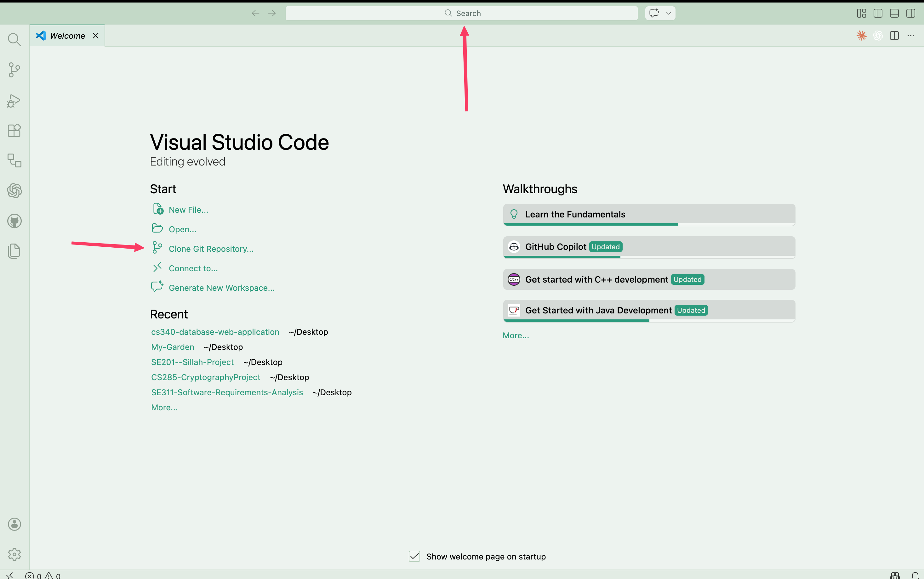
Task: Open the Source Control sidebar view
Action: point(14,70)
